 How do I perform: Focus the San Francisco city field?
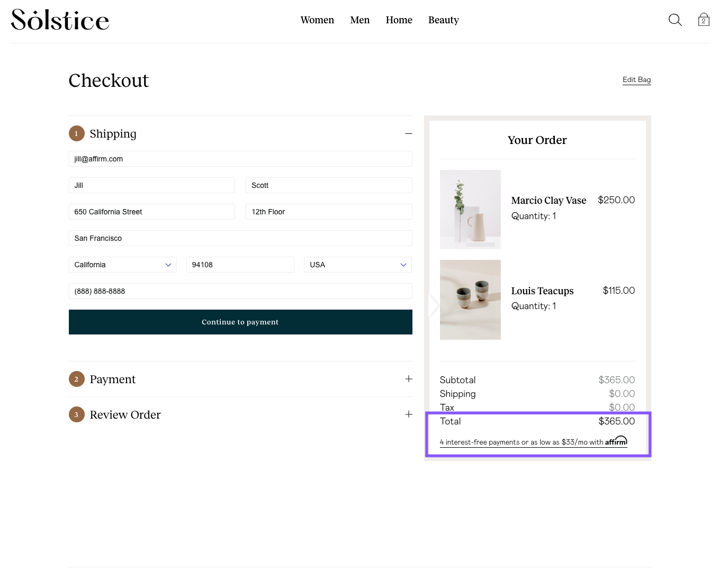tap(240, 238)
